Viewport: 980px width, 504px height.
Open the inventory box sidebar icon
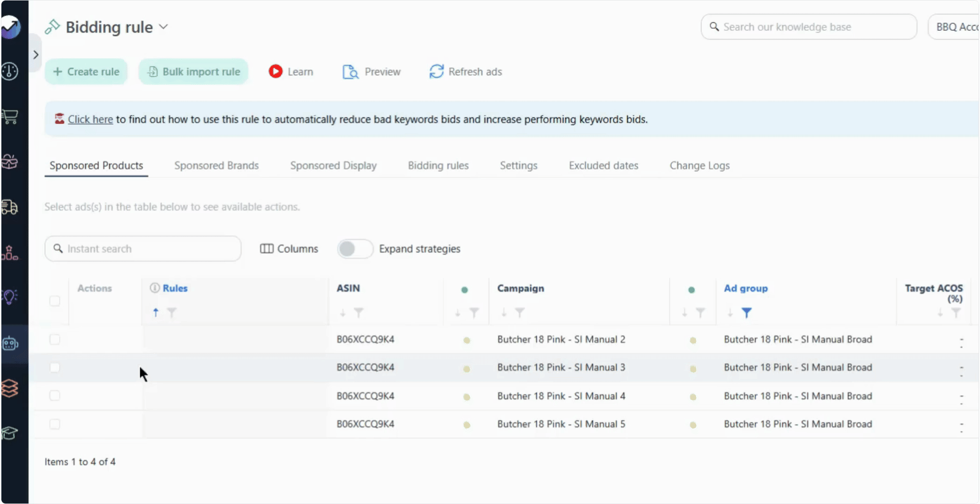tap(10, 161)
